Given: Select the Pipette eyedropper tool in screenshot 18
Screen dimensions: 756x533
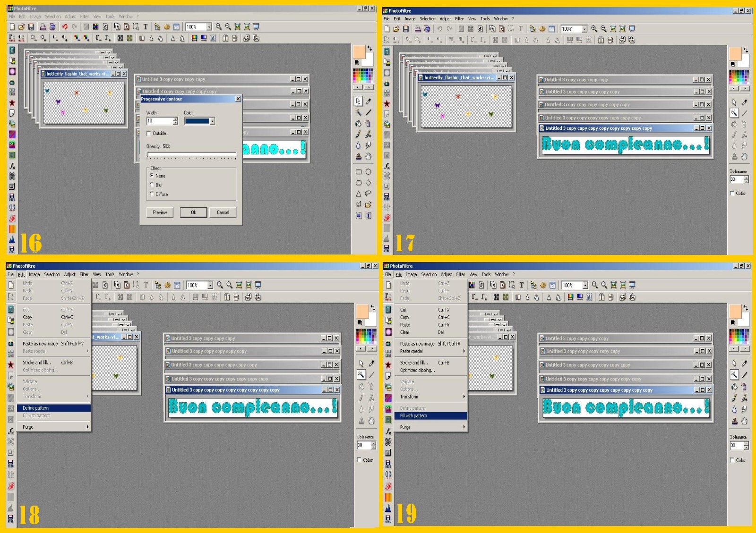Looking at the screenshot, I should tap(371, 363).
